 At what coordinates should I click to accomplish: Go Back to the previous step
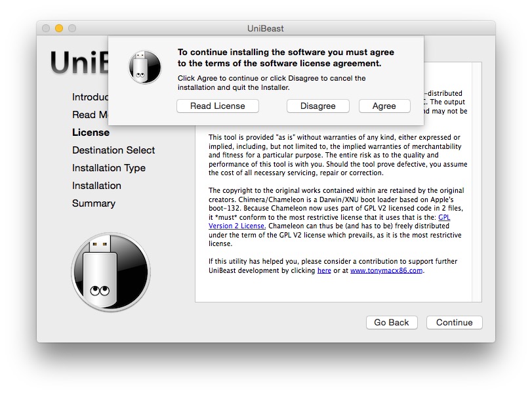click(391, 322)
